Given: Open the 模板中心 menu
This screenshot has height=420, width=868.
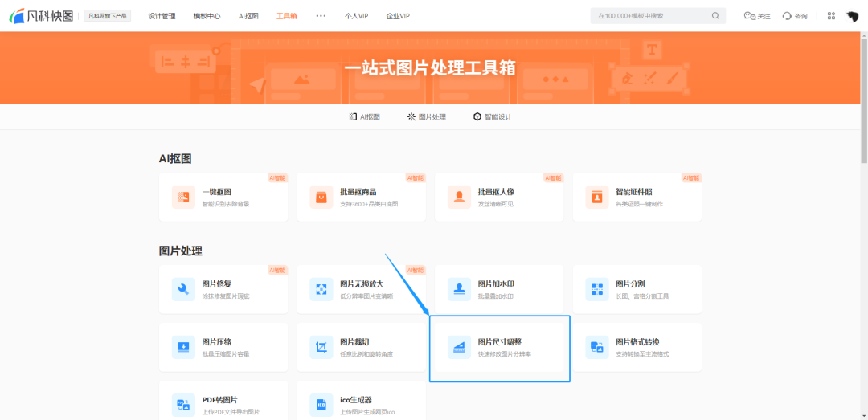Looking at the screenshot, I should click(x=207, y=16).
